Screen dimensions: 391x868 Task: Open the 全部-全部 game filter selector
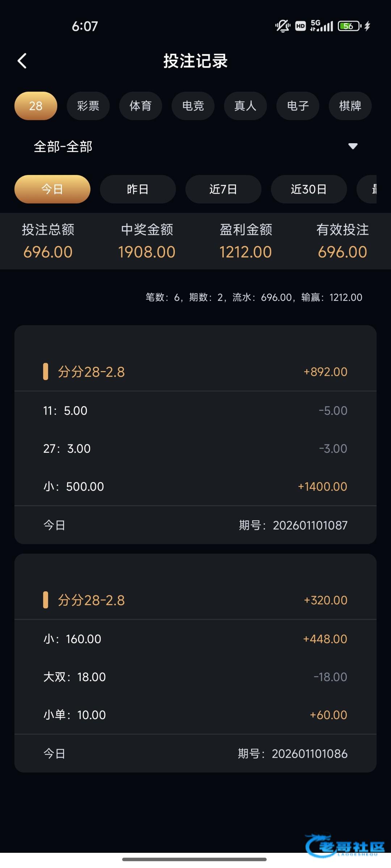click(x=63, y=146)
